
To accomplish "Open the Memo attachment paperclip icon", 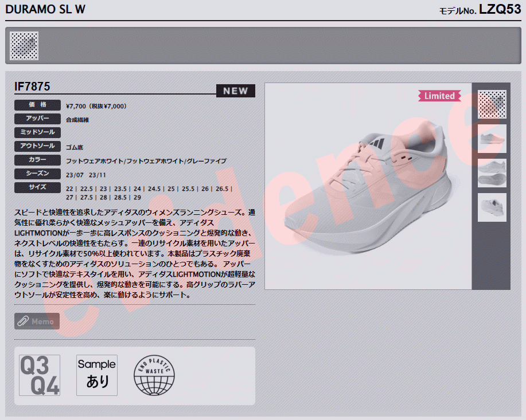I will [x=23, y=321].
